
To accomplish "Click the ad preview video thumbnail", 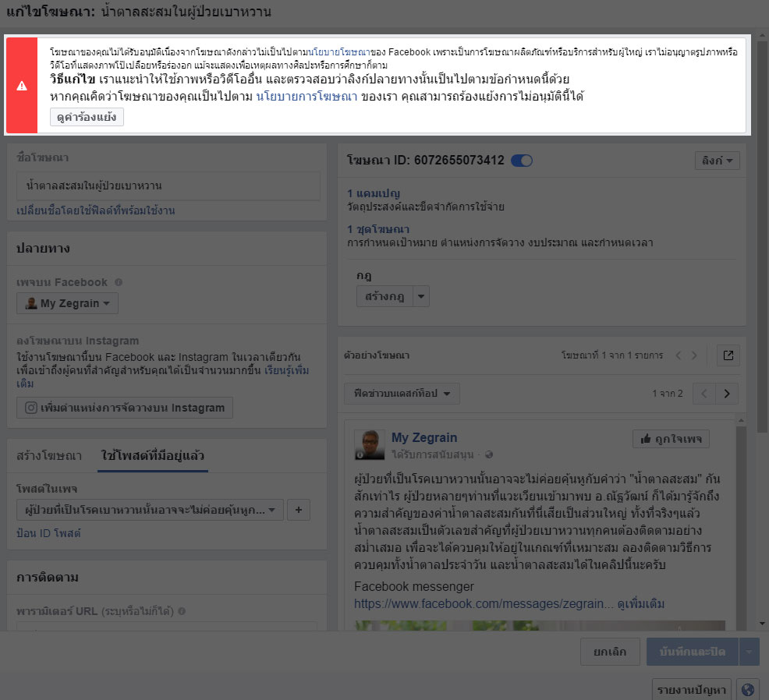I will click(540, 625).
